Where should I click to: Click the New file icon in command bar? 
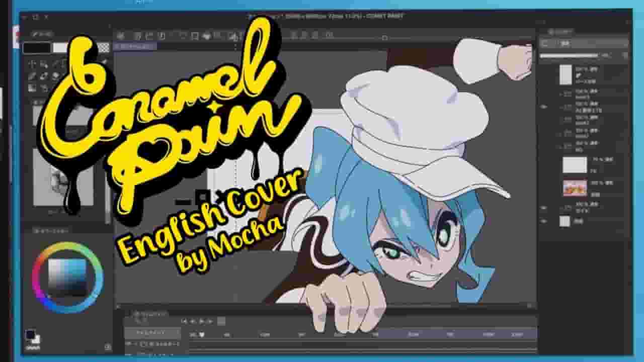(x=137, y=36)
